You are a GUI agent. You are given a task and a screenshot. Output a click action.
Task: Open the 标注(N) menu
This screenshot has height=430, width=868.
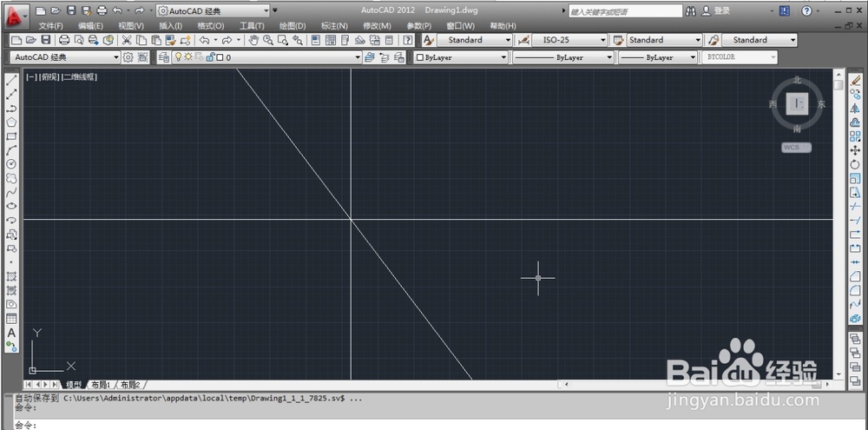(x=334, y=26)
